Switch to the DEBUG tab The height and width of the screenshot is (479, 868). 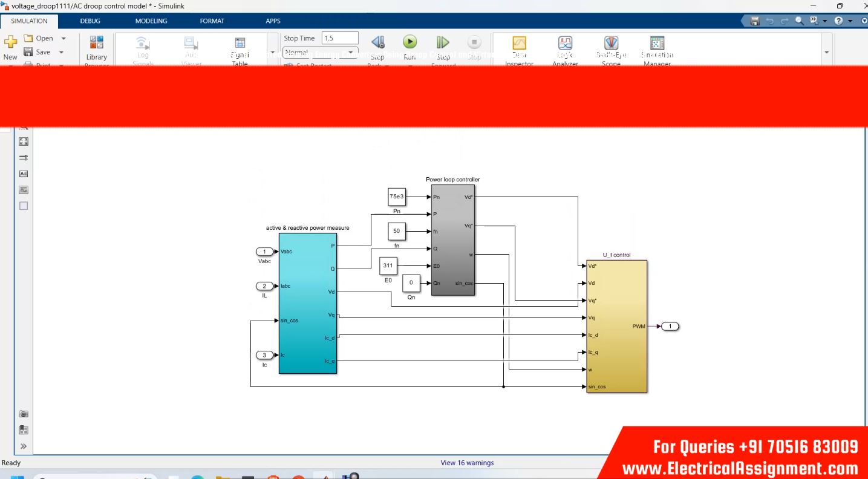pos(90,21)
